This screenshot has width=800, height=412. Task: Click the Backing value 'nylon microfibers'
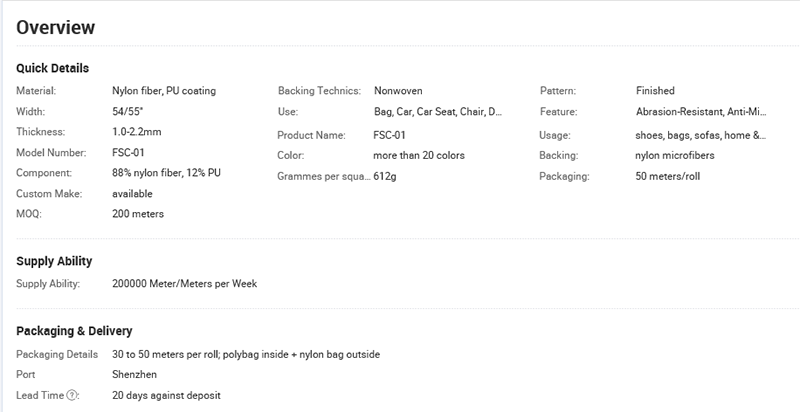coord(674,156)
